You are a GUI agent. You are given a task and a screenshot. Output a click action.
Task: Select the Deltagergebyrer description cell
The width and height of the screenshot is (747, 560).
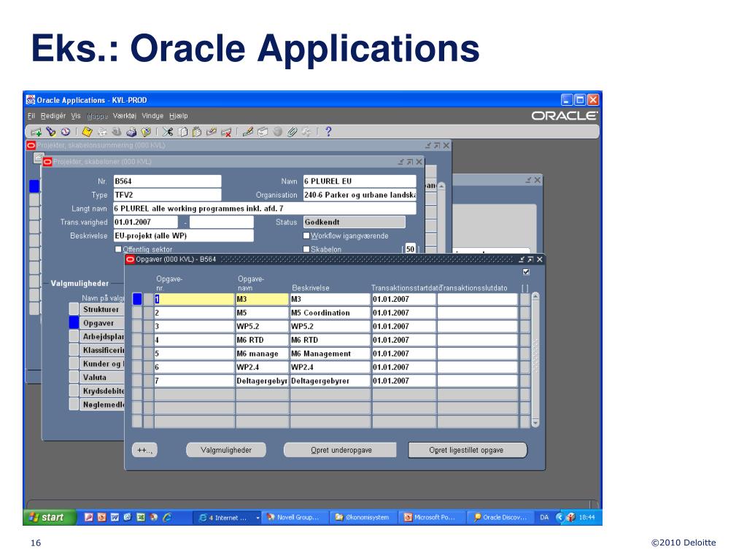(x=330, y=381)
